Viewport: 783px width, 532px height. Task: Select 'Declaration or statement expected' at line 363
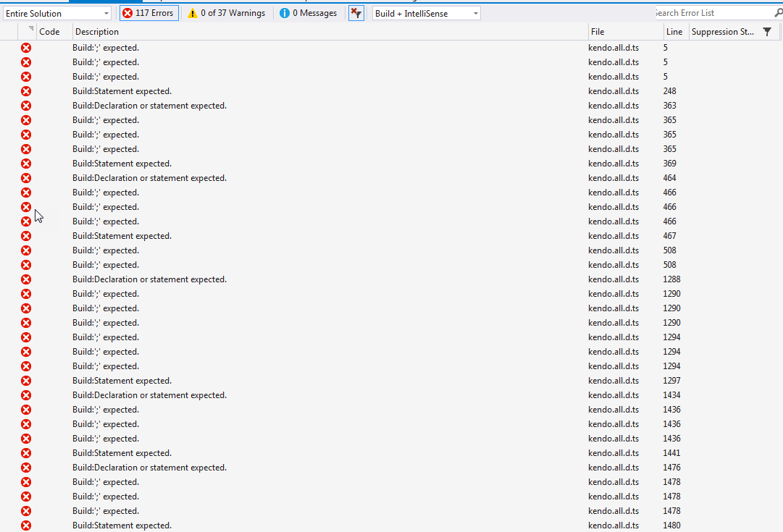coord(149,106)
